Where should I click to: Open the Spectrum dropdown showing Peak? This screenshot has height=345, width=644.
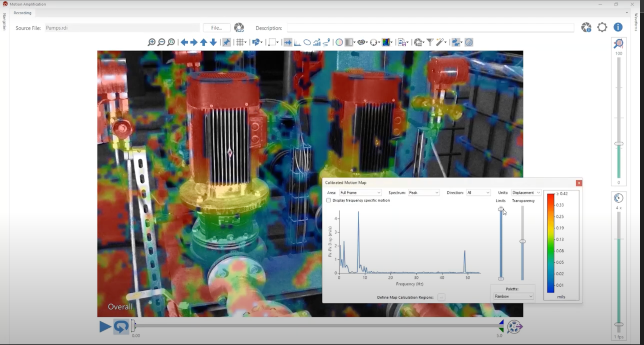pyautogui.click(x=423, y=193)
